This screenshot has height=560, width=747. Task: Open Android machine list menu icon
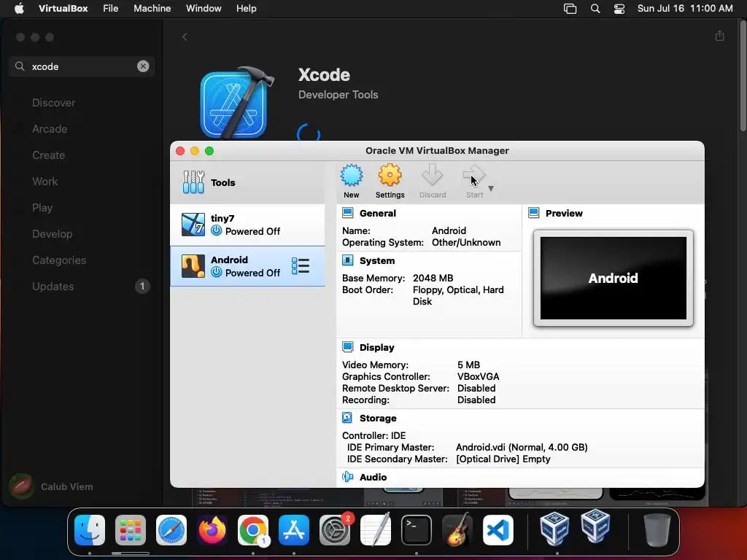(301, 266)
